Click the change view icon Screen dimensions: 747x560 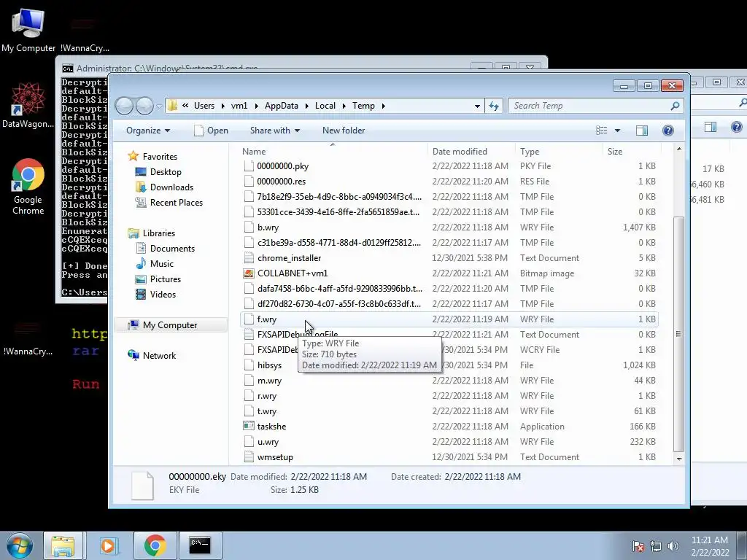(602, 131)
